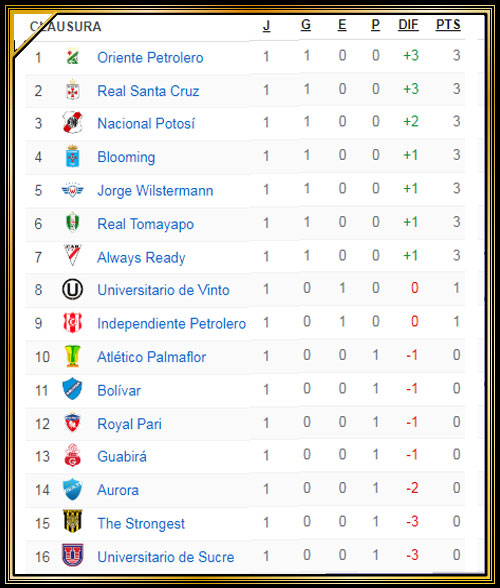Screen dimensions: 500x588
Task: Click the Blooming light-blue crest
Action: 72,156
